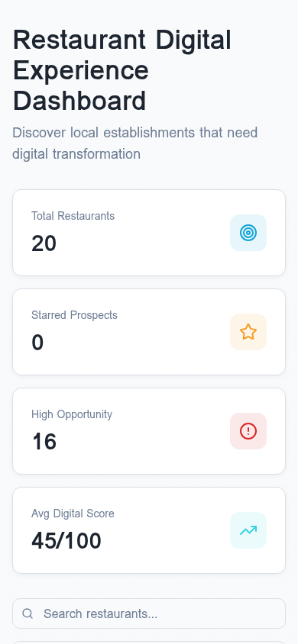Select the High Opportunity label text

(x=72, y=414)
